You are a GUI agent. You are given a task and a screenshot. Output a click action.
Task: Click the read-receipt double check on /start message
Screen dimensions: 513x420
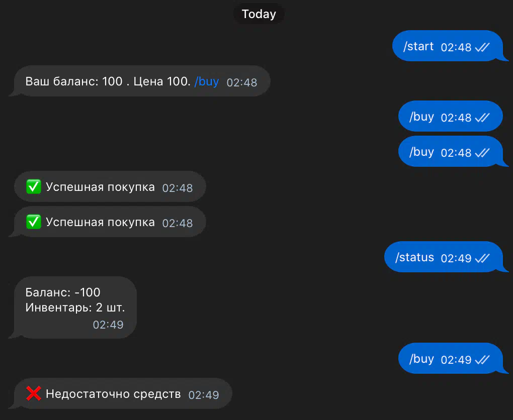482,47
